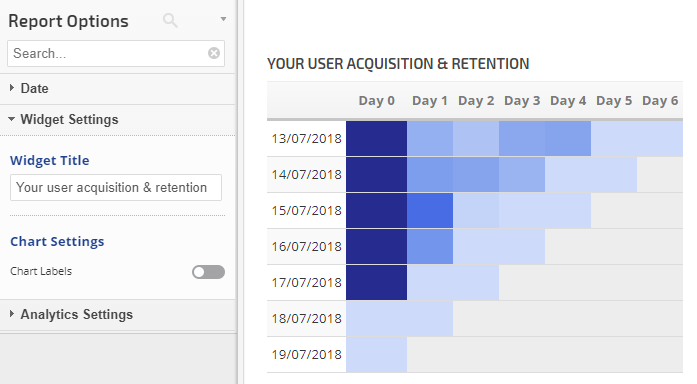
Task: Clear the search box with the X icon
Action: [x=214, y=53]
